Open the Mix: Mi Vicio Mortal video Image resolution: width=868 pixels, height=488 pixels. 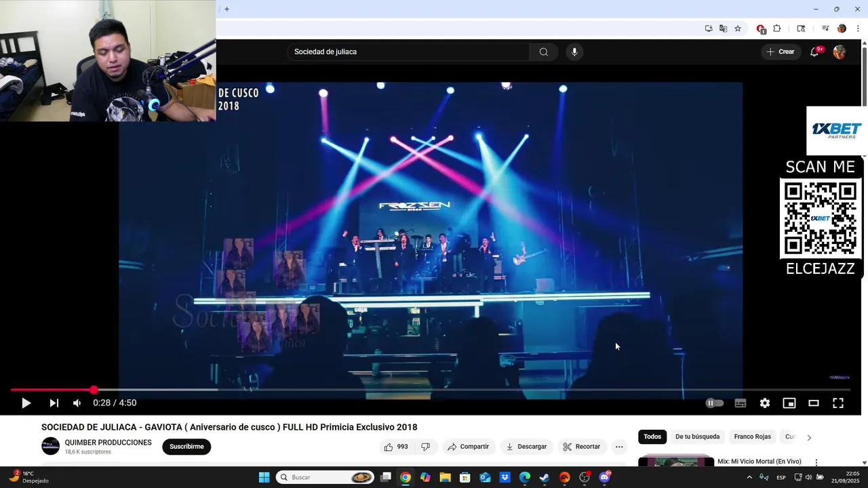pos(759,462)
